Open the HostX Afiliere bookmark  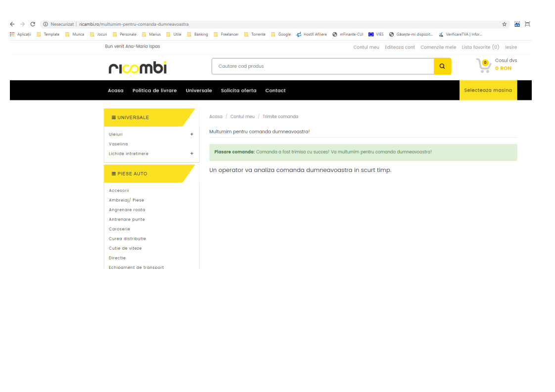click(312, 34)
